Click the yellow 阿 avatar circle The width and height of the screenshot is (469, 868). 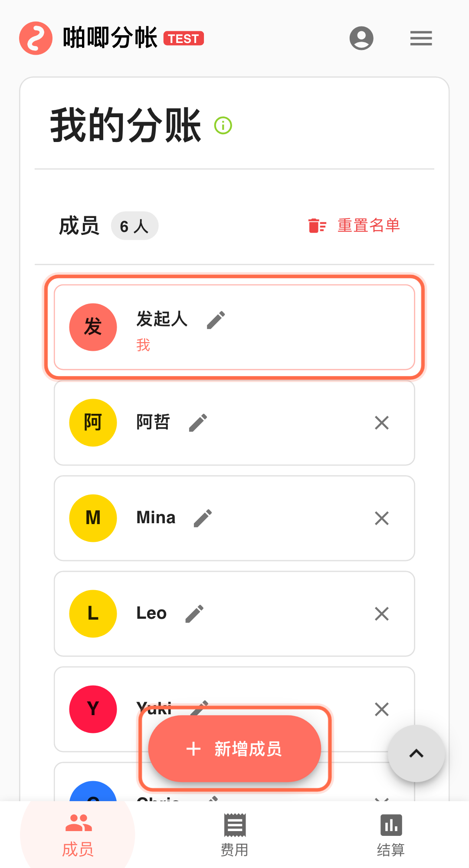93,422
